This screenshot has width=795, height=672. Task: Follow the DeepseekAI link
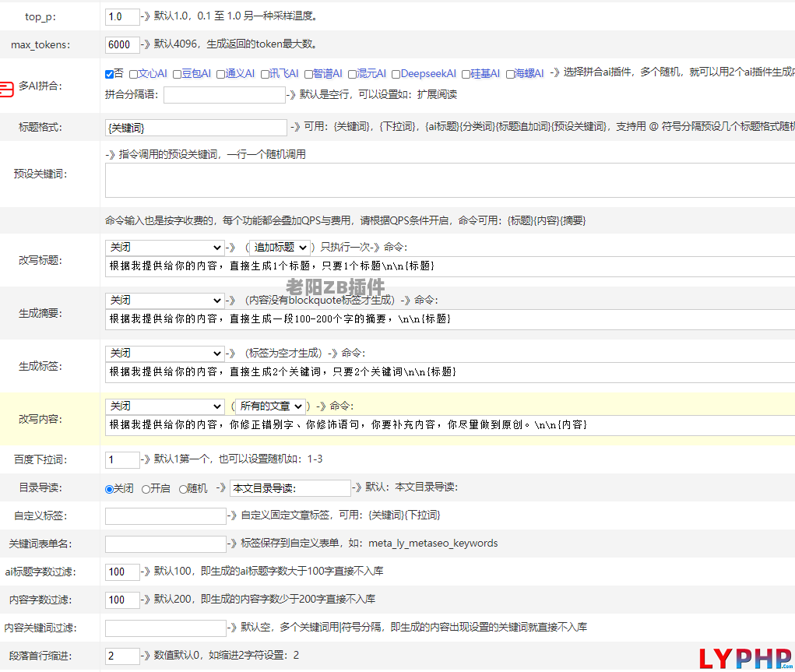pos(428,73)
